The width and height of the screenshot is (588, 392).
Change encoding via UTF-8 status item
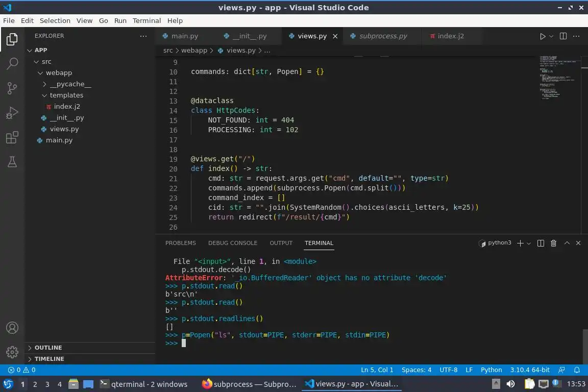[x=448, y=370]
